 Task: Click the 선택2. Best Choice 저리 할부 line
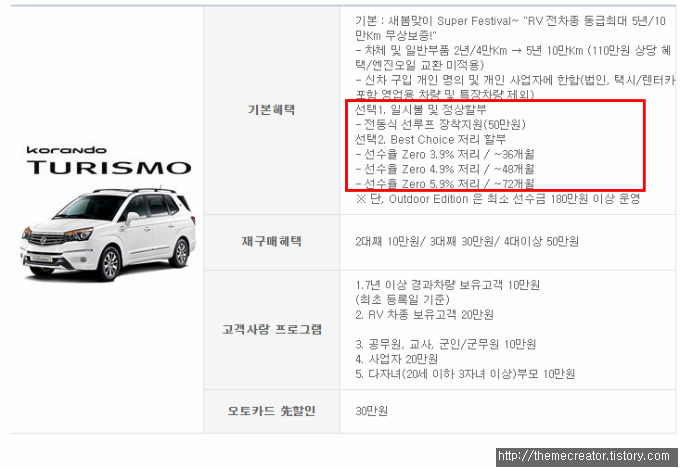pos(431,139)
